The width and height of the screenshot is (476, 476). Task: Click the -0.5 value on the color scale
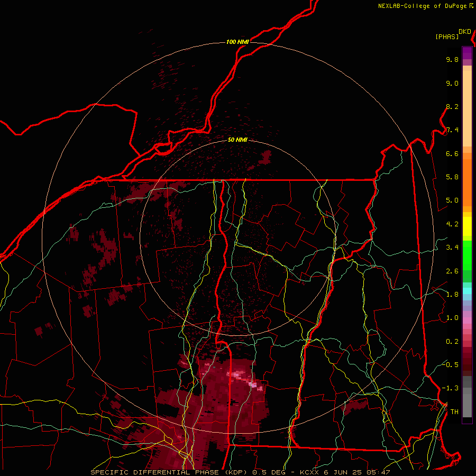(450, 365)
